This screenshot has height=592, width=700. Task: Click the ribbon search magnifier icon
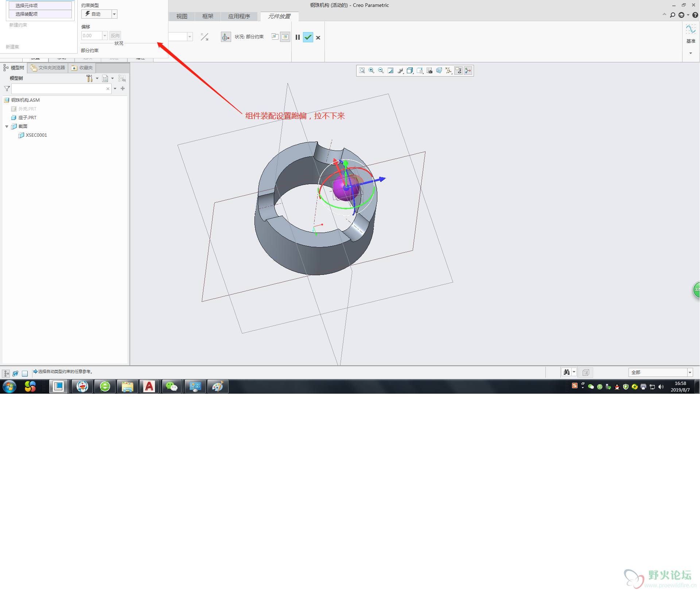[673, 15]
